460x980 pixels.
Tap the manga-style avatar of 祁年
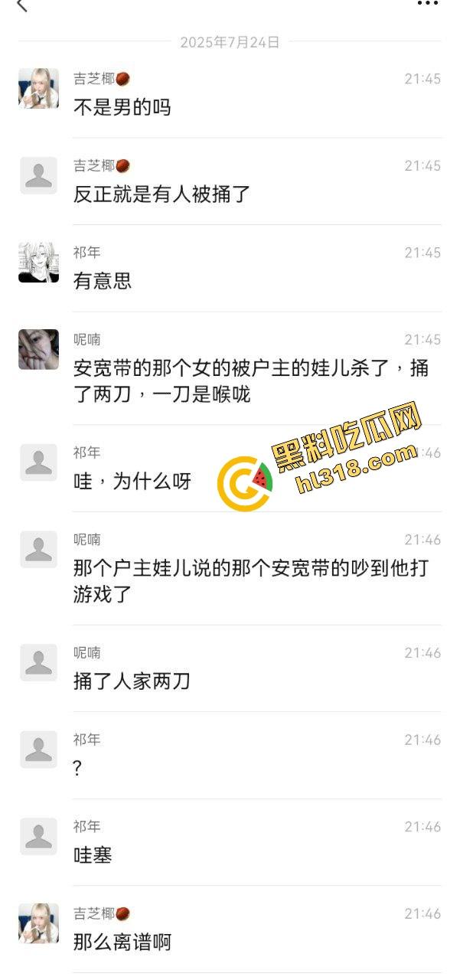click(x=38, y=262)
